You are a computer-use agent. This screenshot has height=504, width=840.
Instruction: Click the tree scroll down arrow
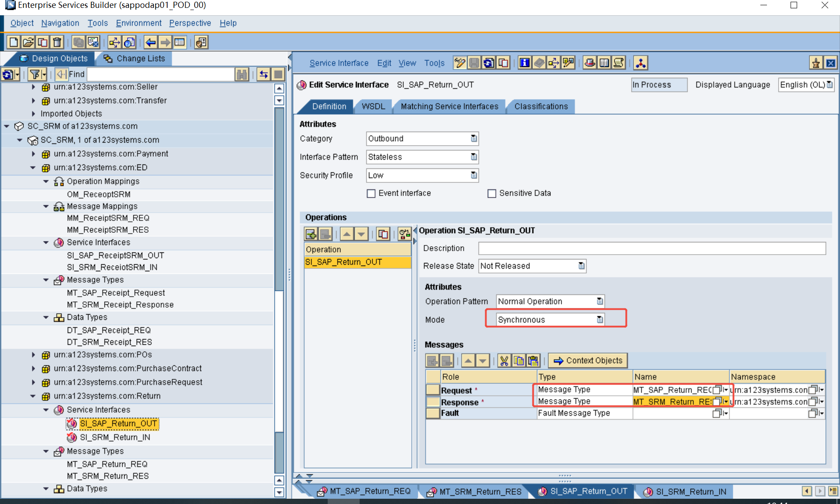(x=279, y=492)
